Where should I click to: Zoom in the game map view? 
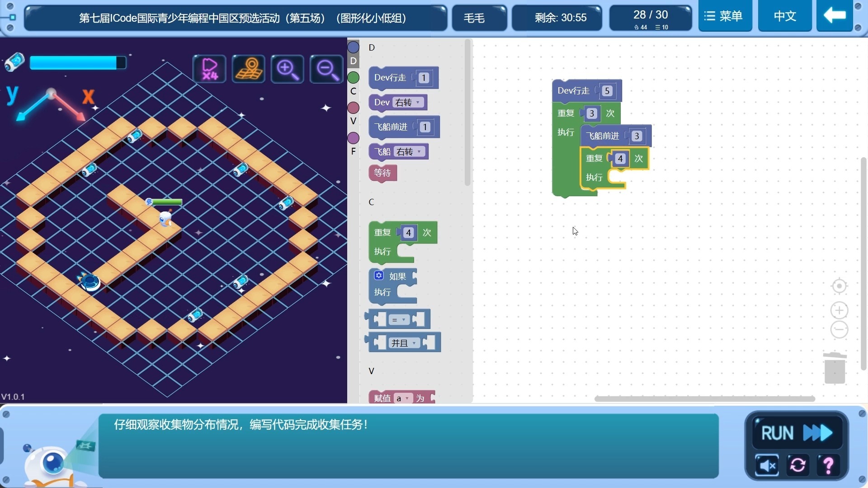pyautogui.click(x=287, y=69)
